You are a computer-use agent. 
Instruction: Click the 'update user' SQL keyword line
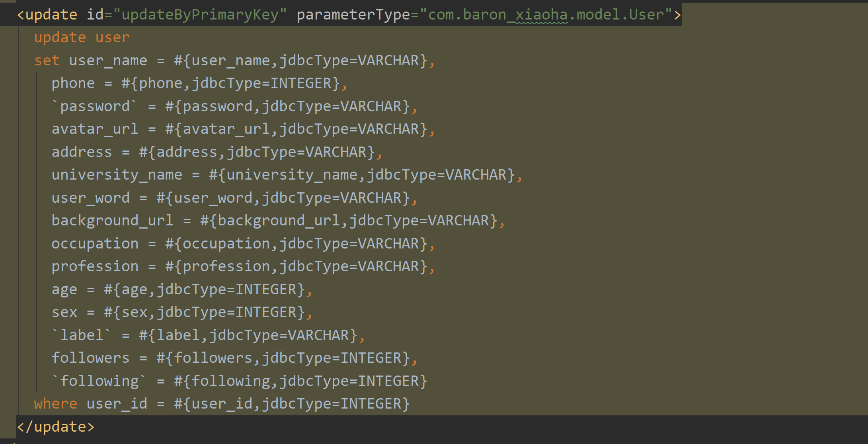point(82,37)
